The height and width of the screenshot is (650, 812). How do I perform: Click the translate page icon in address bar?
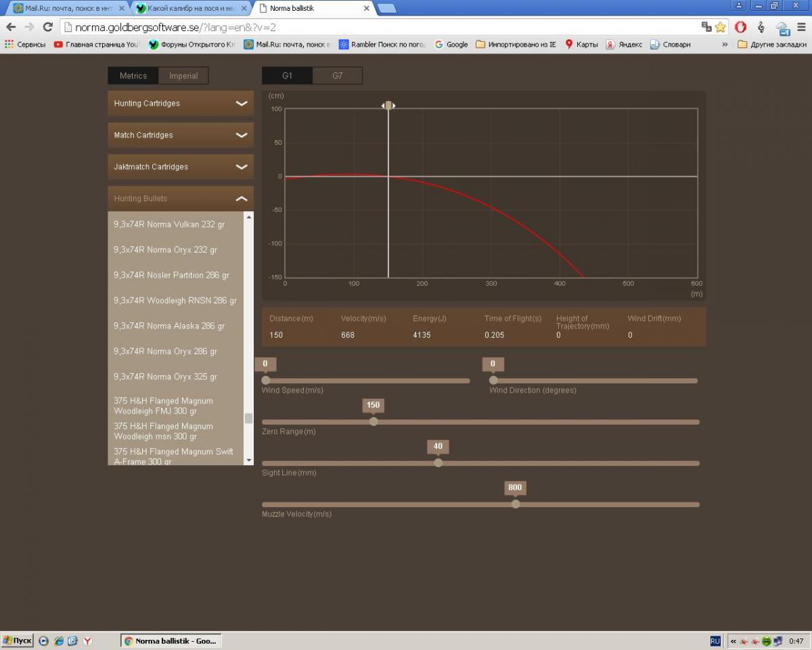pyautogui.click(x=706, y=27)
